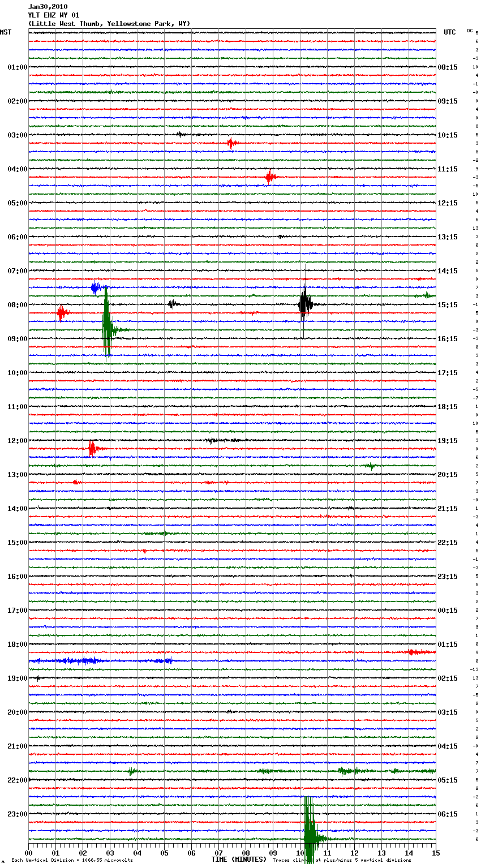Select the 02:00 MST time label
481x868 pixels.
pos(18,101)
